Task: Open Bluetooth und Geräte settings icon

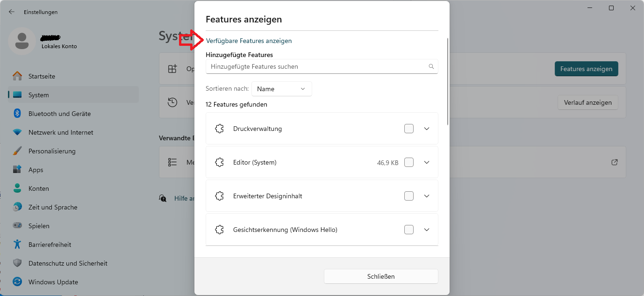Action: (16, 113)
